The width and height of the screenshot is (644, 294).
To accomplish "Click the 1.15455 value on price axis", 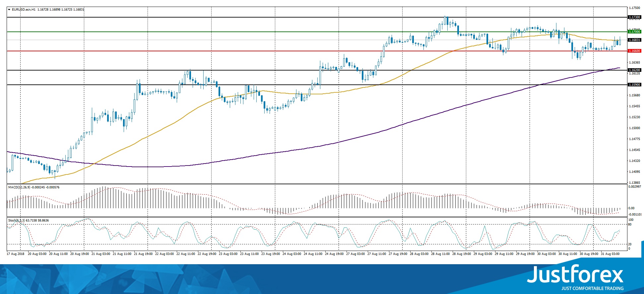I will (x=635, y=106).
